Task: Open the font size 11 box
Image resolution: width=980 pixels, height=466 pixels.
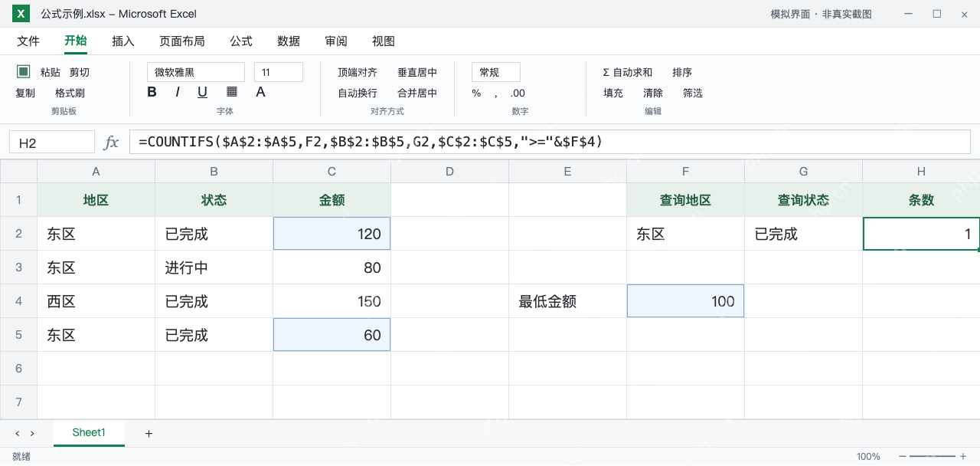Action: pyautogui.click(x=279, y=72)
